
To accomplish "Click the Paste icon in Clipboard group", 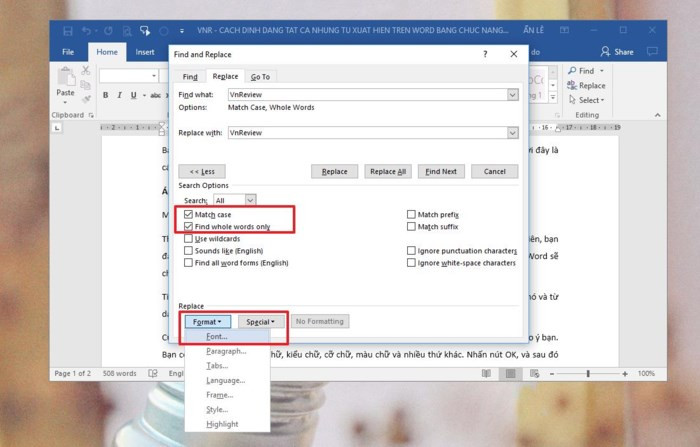I will pos(65,80).
